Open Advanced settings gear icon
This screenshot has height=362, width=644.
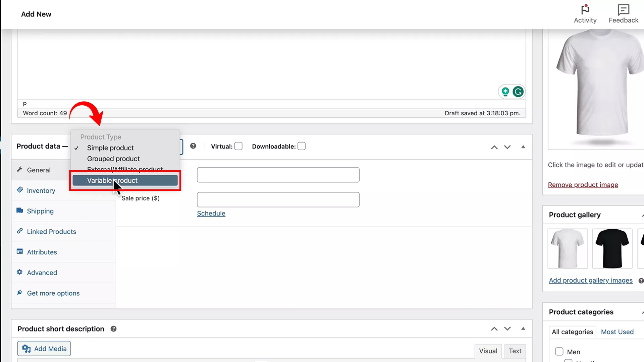20,273
